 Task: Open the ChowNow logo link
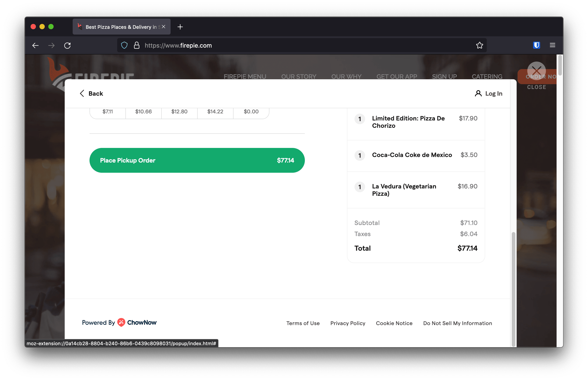[x=137, y=322]
